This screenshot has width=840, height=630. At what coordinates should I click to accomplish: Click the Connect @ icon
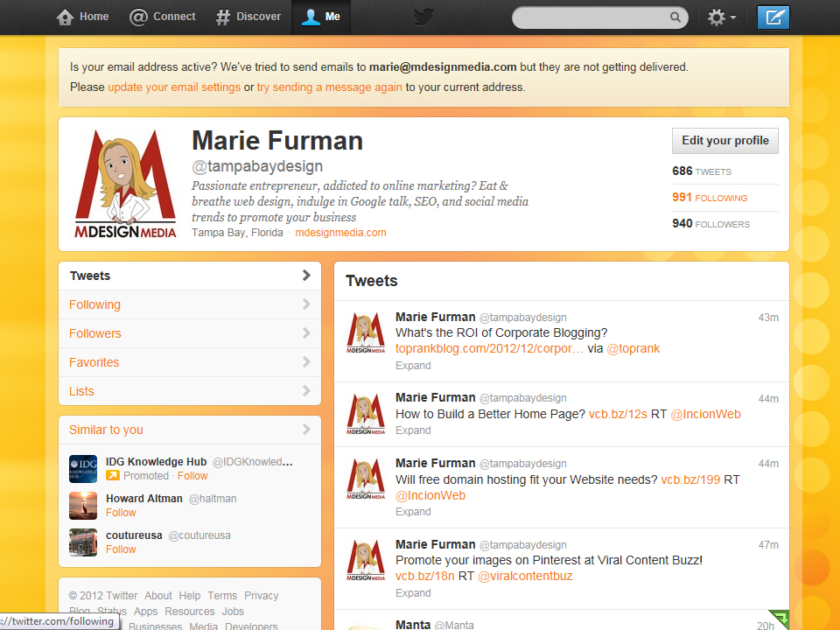138,17
